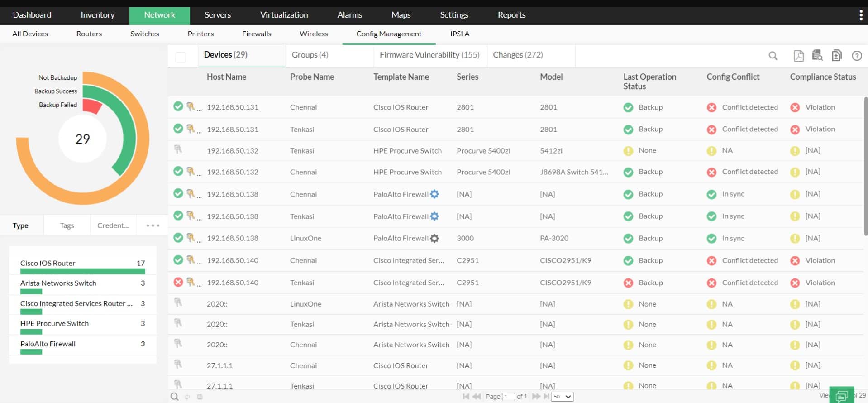Open the Reports menu
Viewport: 868px width, 403px height.
tap(511, 15)
